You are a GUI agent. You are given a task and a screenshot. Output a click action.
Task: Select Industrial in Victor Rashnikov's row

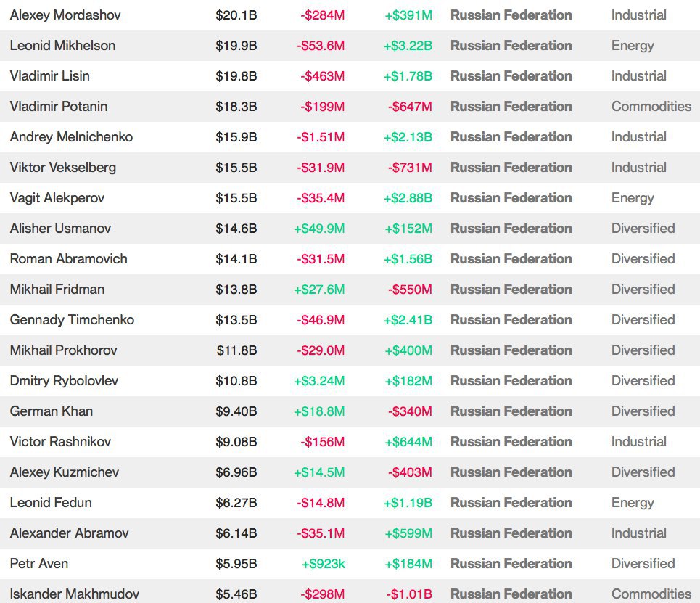[639, 442]
